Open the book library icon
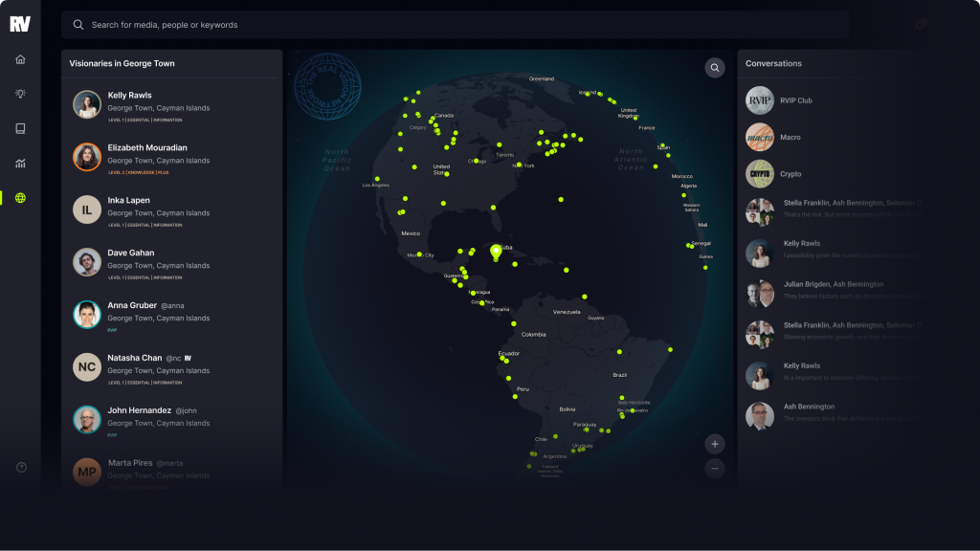Image resolution: width=980 pixels, height=551 pixels. coord(20,129)
